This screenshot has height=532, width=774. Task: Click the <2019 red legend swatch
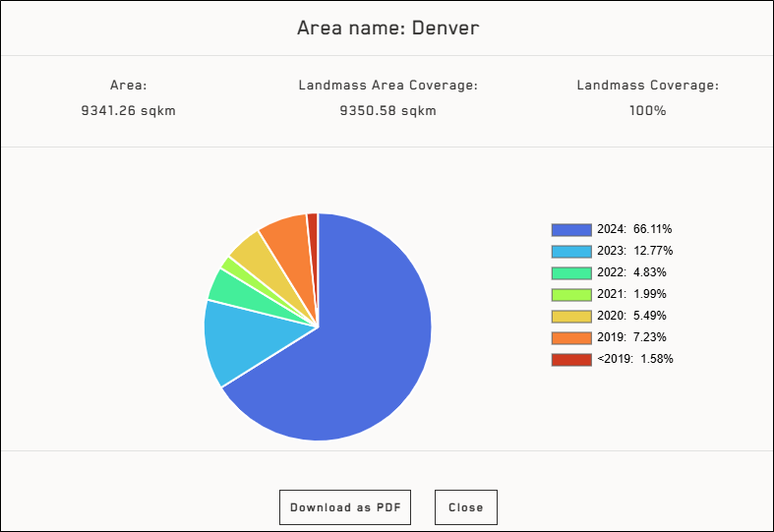coord(570,359)
